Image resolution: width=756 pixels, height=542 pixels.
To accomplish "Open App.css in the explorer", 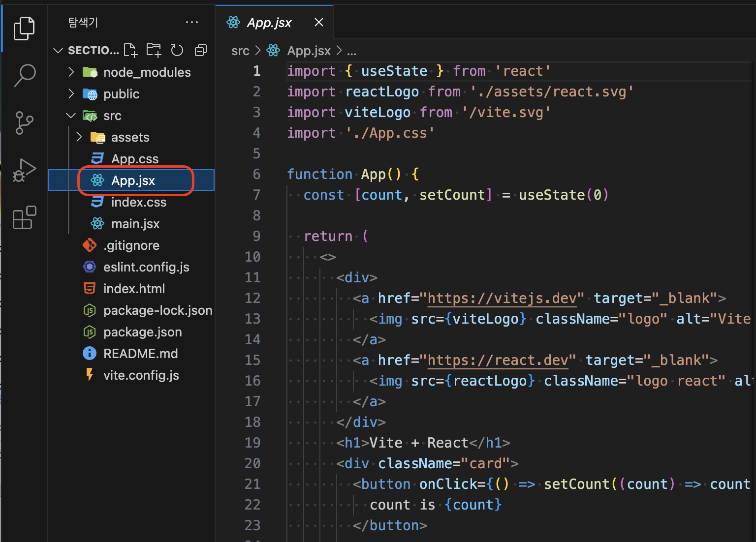I will point(131,159).
